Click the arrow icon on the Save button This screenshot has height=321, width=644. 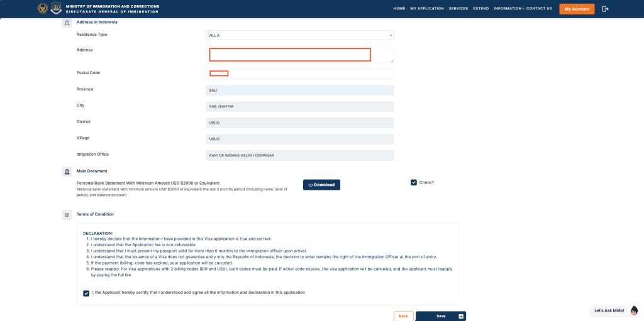461,317
